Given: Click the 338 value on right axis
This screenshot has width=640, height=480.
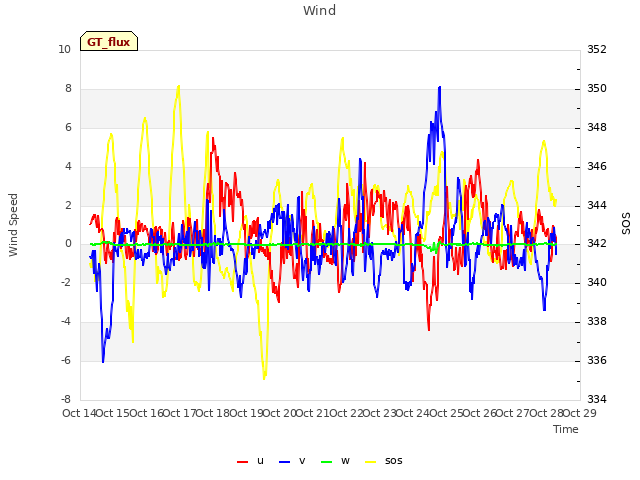Looking at the screenshot, I should 597,322.
